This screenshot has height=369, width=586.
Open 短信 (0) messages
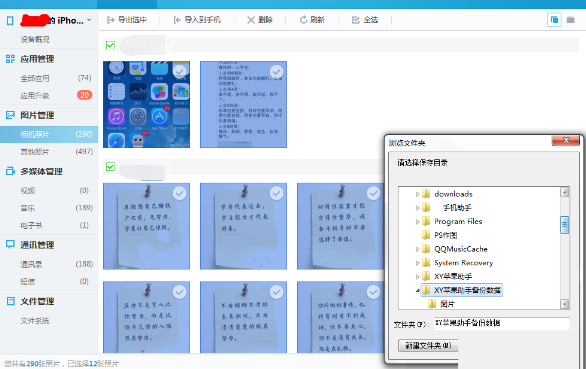(x=49, y=281)
